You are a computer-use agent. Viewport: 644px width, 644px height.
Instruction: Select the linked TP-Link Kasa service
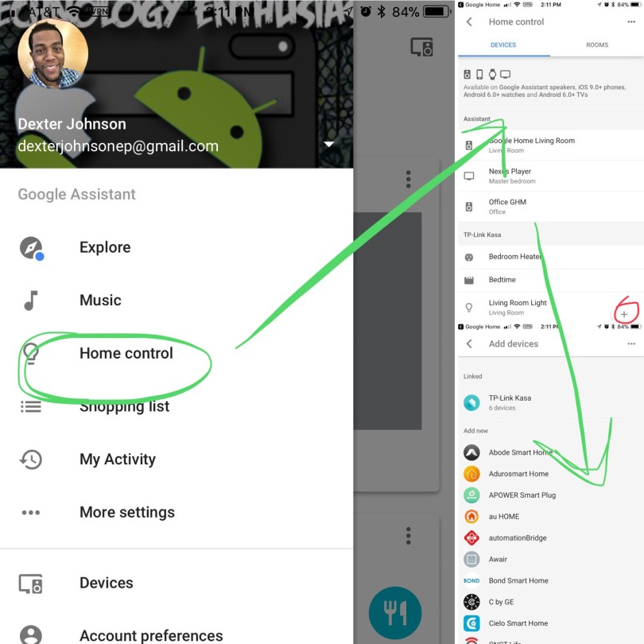510,402
